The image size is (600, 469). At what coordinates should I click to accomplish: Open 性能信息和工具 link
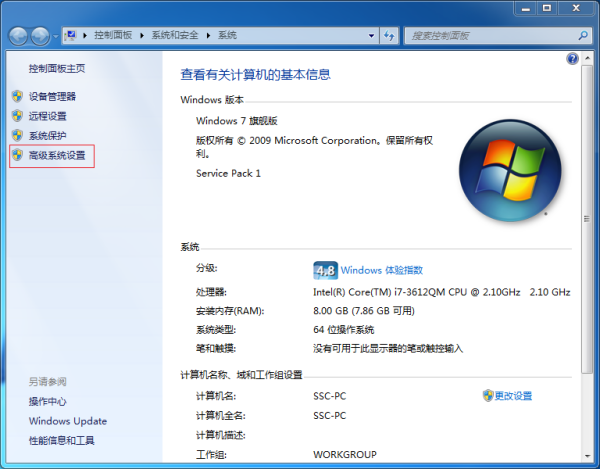(x=61, y=440)
